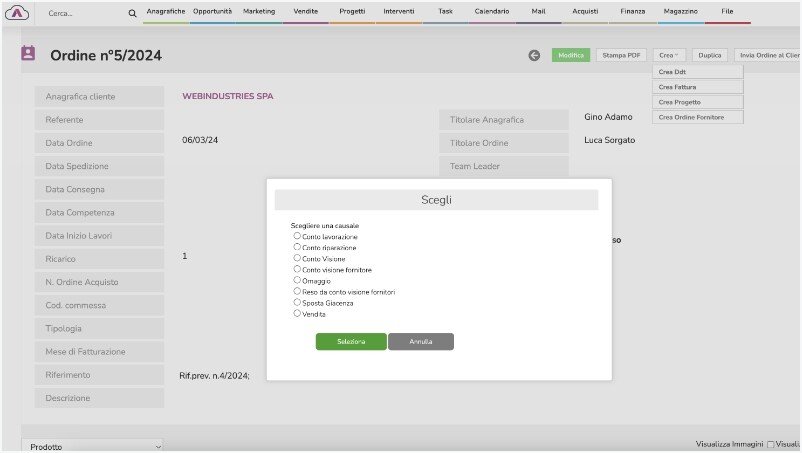
Task: Click the purple order icon beside the title
Action: 28,54
